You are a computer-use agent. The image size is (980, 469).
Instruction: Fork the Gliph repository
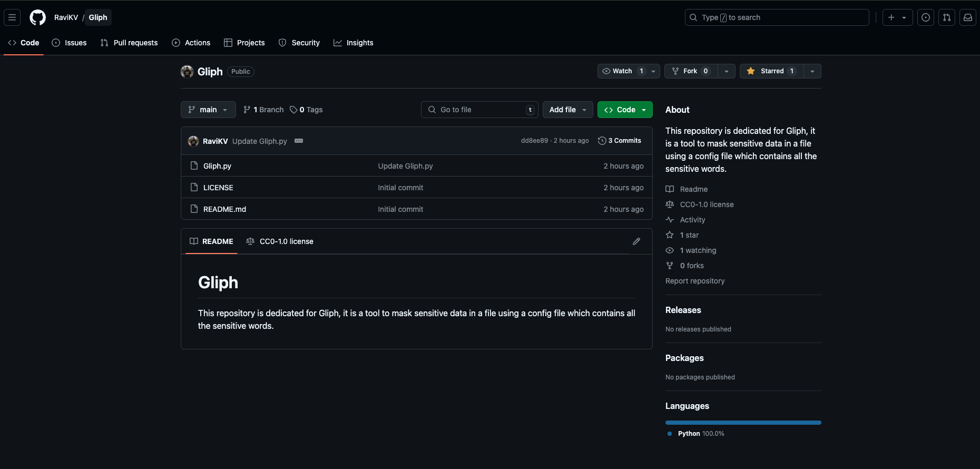coord(691,71)
